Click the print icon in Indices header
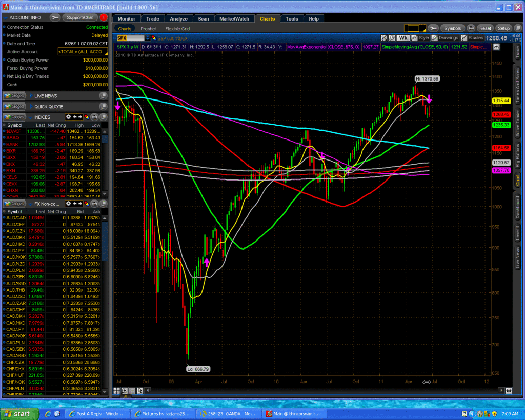 (94, 117)
